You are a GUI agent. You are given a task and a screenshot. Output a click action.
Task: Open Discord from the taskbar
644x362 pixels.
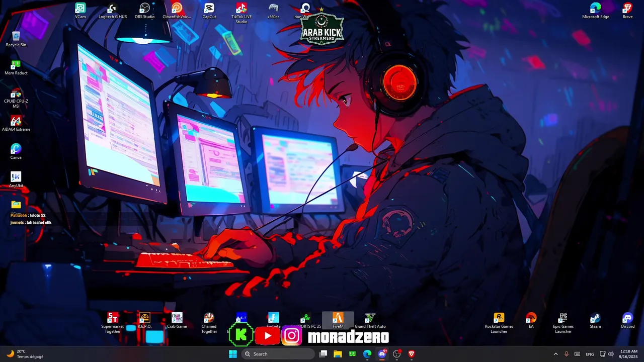tap(382, 354)
